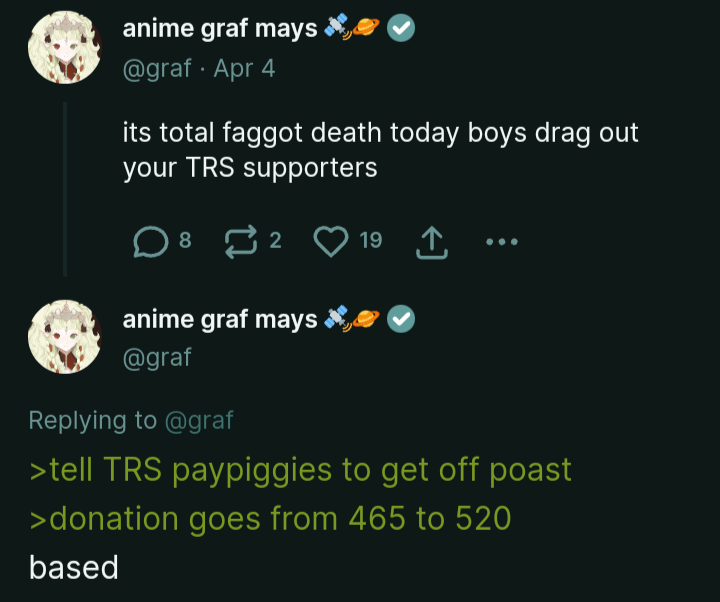Click the greentext line about TRS paypiggies
The image size is (720, 602).
click(x=300, y=470)
